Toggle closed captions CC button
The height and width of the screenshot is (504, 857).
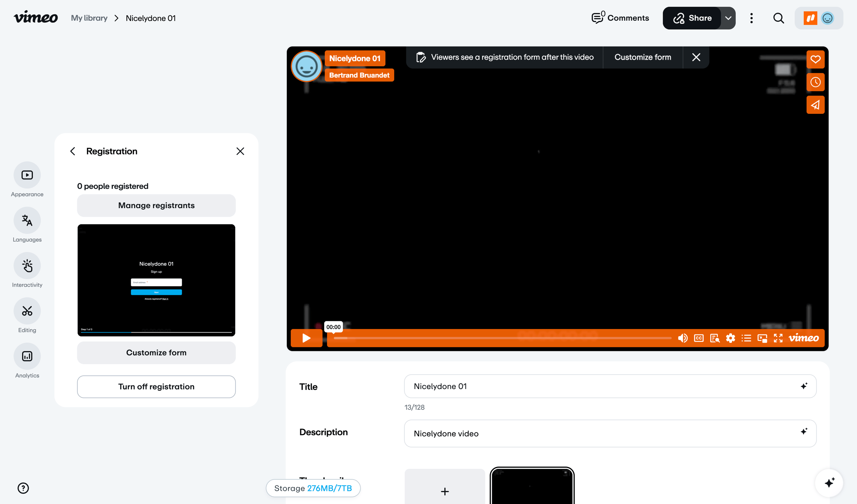click(x=699, y=338)
